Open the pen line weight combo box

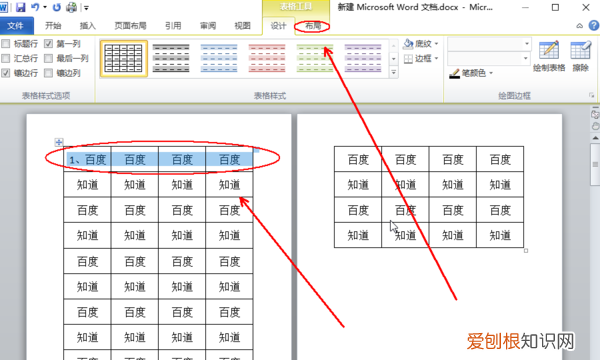[489, 59]
